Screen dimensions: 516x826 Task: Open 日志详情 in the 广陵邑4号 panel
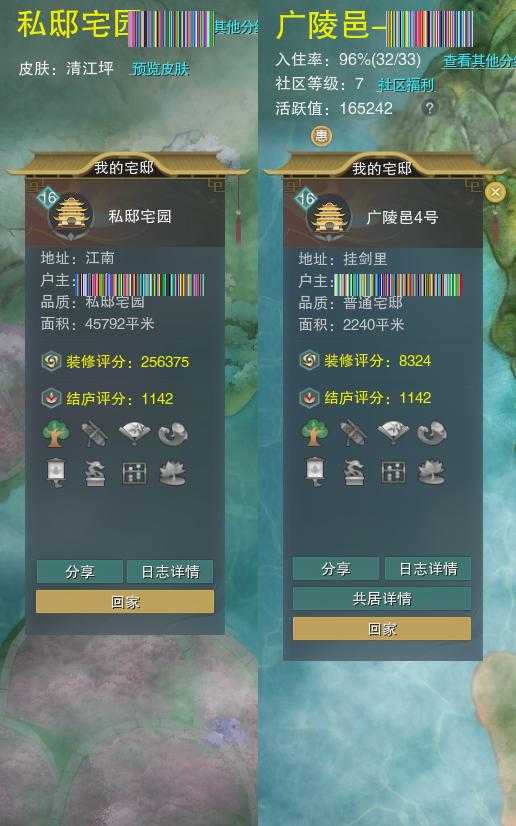point(428,569)
